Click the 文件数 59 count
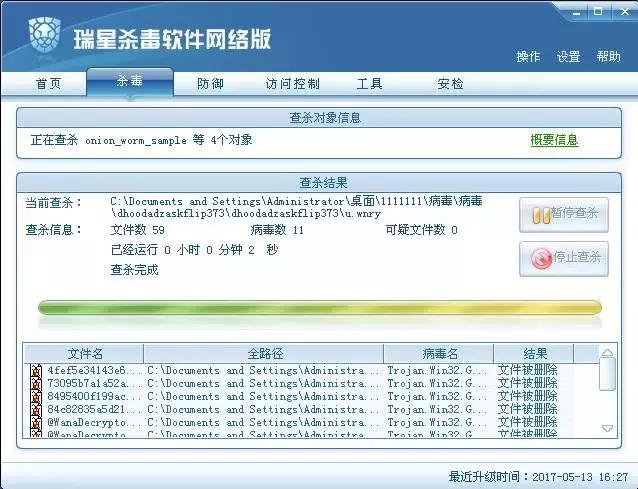The image size is (638, 489). coord(138,230)
